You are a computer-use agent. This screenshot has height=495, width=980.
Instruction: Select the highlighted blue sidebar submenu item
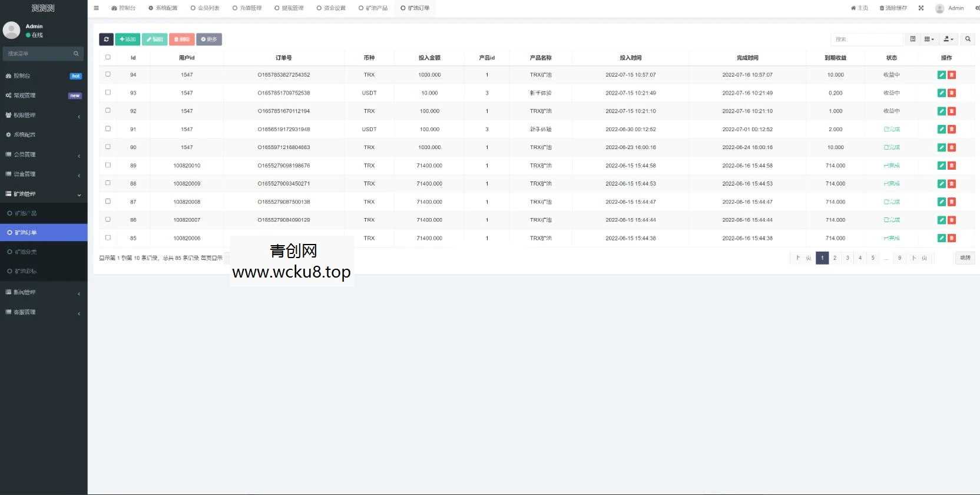pyautogui.click(x=44, y=233)
